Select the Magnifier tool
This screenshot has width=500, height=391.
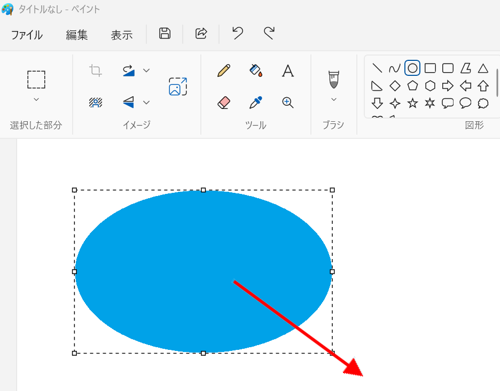[288, 103]
